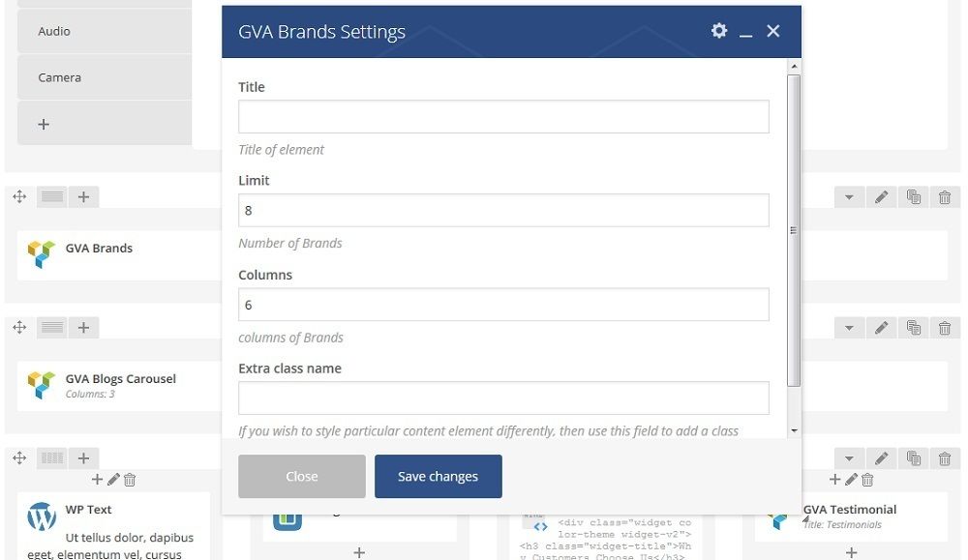
Task: Move the GVA Blogs Carousel row using its handle
Action: click(19, 328)
